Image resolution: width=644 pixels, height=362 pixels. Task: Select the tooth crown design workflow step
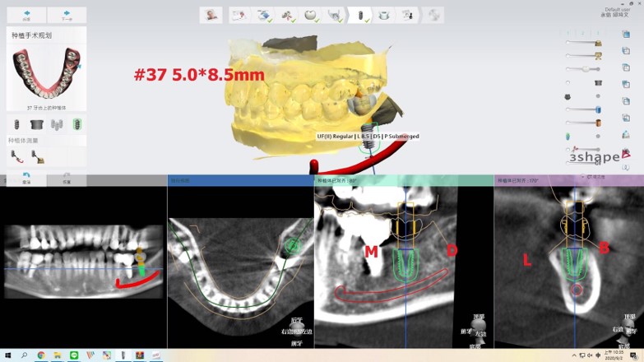(312, 15)
